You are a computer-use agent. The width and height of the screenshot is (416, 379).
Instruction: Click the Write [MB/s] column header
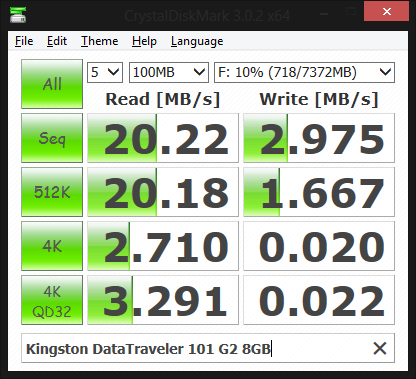click(319, 99)
